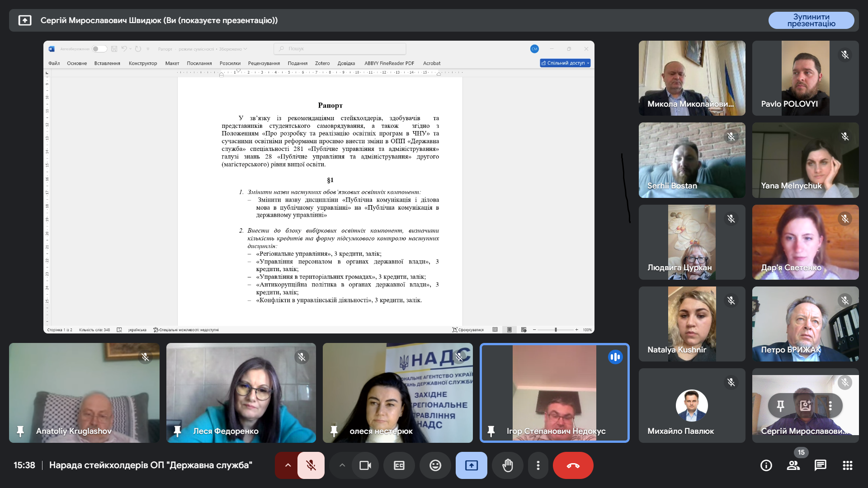Click accessibility status Спеціальні можливості: недоступні

pos(186,330)
